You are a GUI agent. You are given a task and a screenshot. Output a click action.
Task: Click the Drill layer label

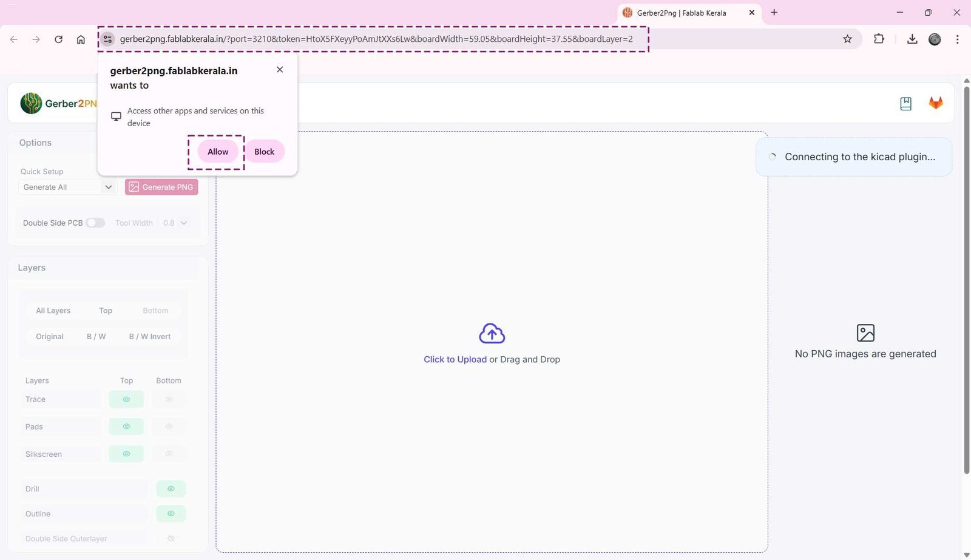tap(32, 489)
